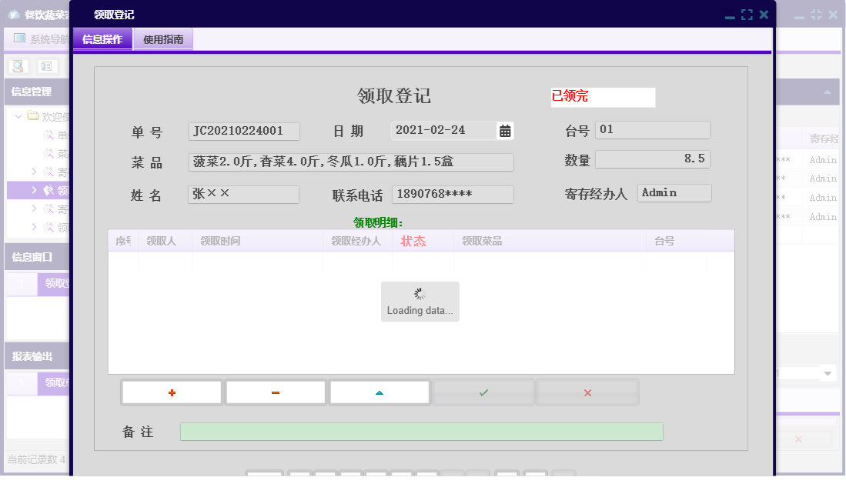Click the orange minus remove-row icon
This screenshot has width=846, height=504.
pos(274,392)
